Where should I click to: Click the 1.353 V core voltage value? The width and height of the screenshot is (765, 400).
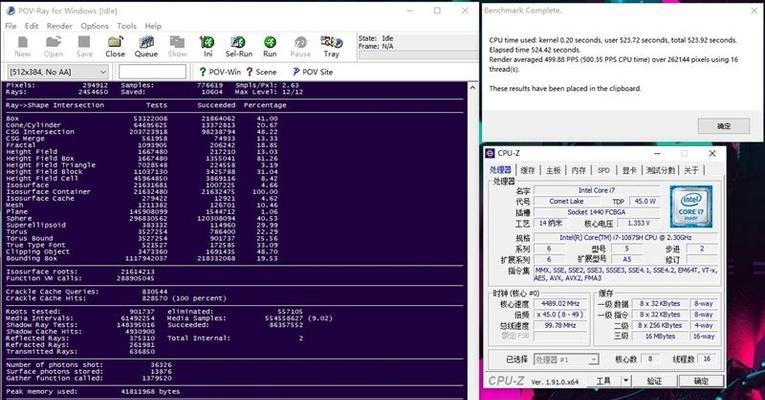[639, 223]
